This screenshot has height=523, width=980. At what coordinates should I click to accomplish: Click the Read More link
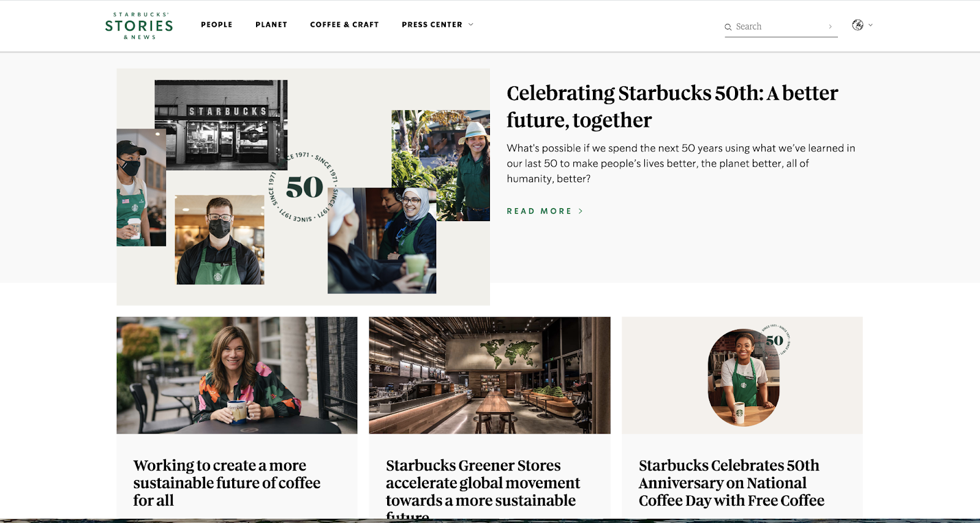[x=539, y=211]
